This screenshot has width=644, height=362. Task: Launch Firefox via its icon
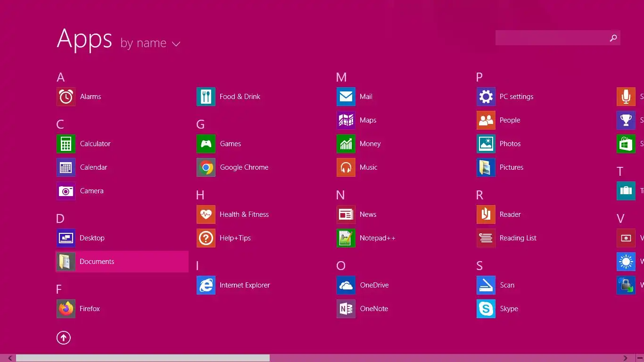point(66,309)
